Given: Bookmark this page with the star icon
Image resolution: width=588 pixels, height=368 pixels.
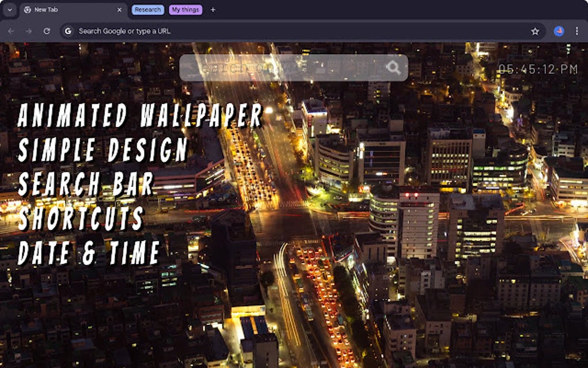Looking at the screenshot, I should click(x=535, y=31).
